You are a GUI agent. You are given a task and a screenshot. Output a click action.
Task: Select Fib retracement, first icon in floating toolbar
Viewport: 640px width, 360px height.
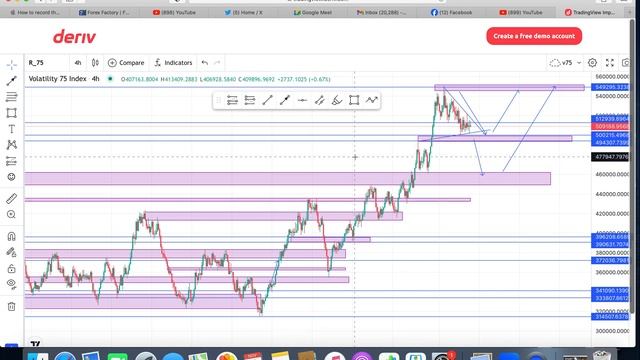(232, 100)
